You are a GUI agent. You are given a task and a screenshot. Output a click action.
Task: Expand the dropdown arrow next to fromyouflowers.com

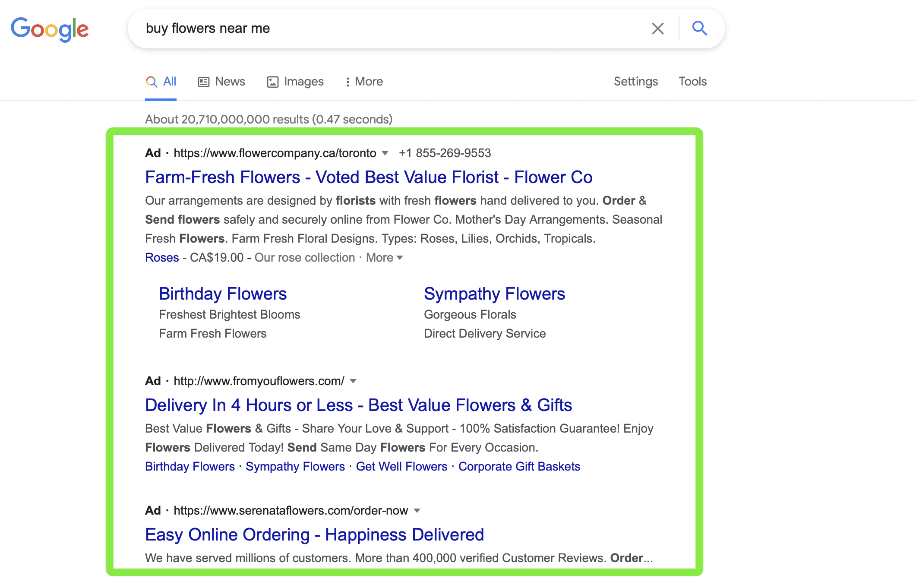tap(353, 381)
